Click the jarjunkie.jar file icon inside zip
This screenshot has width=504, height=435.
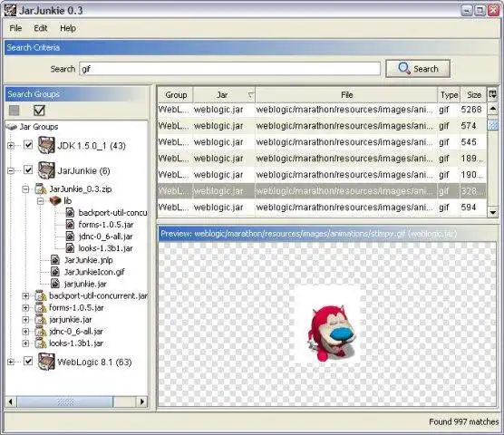(55, 284)
